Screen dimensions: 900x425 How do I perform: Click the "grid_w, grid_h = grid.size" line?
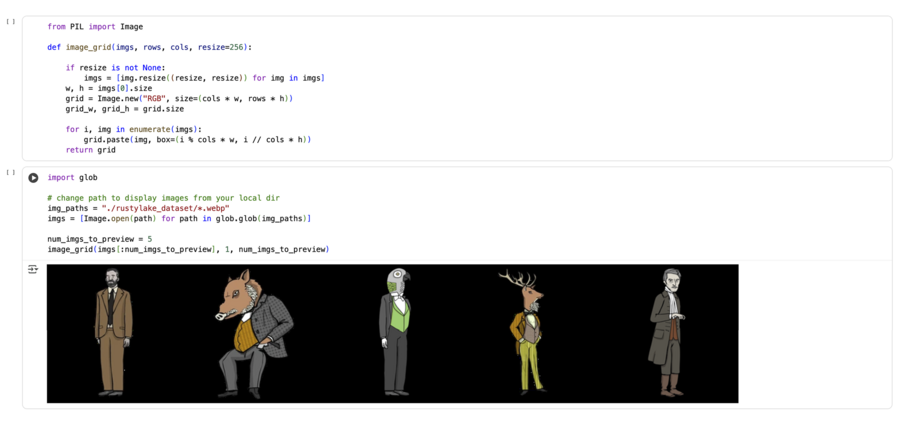point(125,109)
